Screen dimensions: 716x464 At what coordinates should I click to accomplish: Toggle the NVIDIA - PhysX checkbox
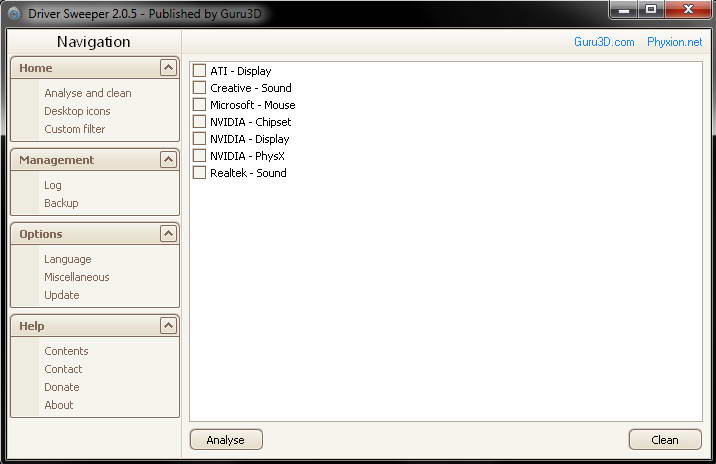click(199, 156)
